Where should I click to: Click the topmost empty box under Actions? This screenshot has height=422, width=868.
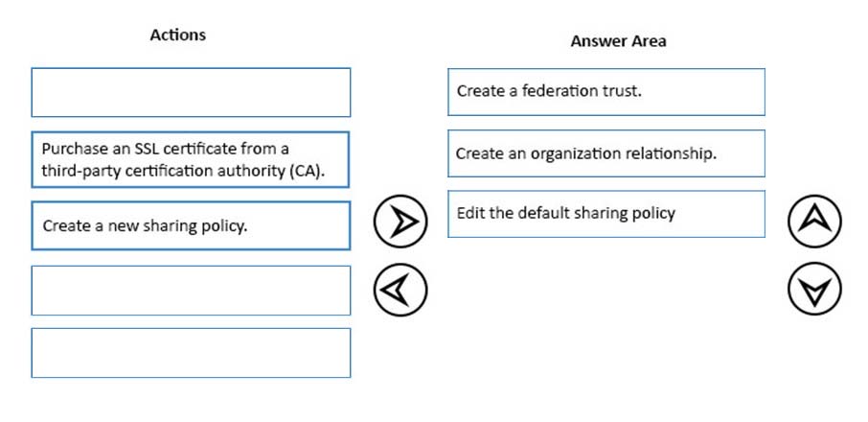(x=191, y=92)
